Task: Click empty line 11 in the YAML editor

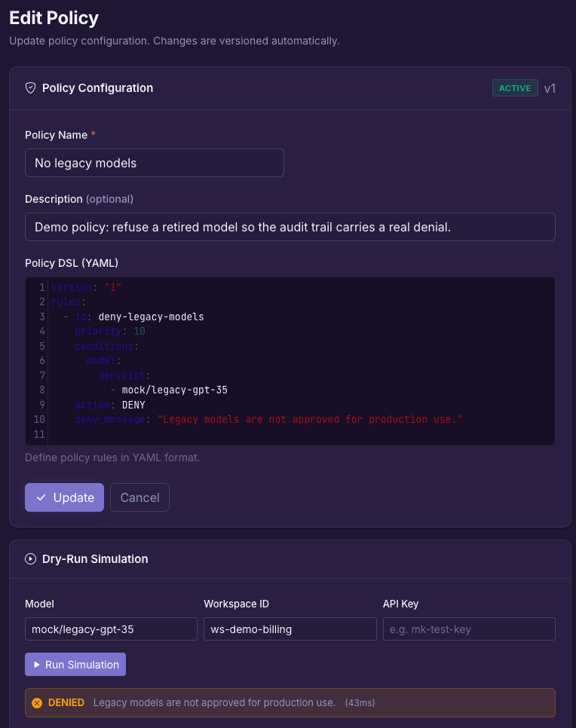Action: [x=302, y=434]
